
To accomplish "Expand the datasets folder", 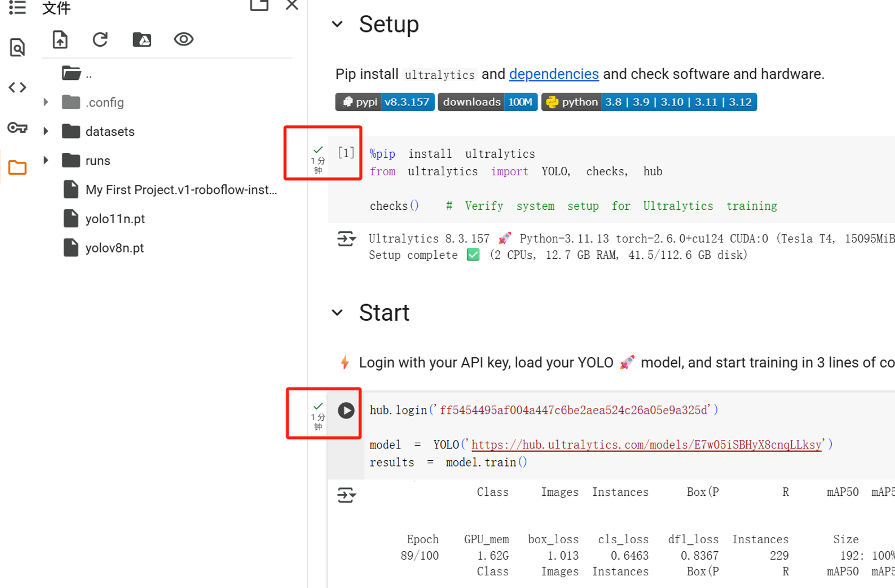I will [46, 131].
